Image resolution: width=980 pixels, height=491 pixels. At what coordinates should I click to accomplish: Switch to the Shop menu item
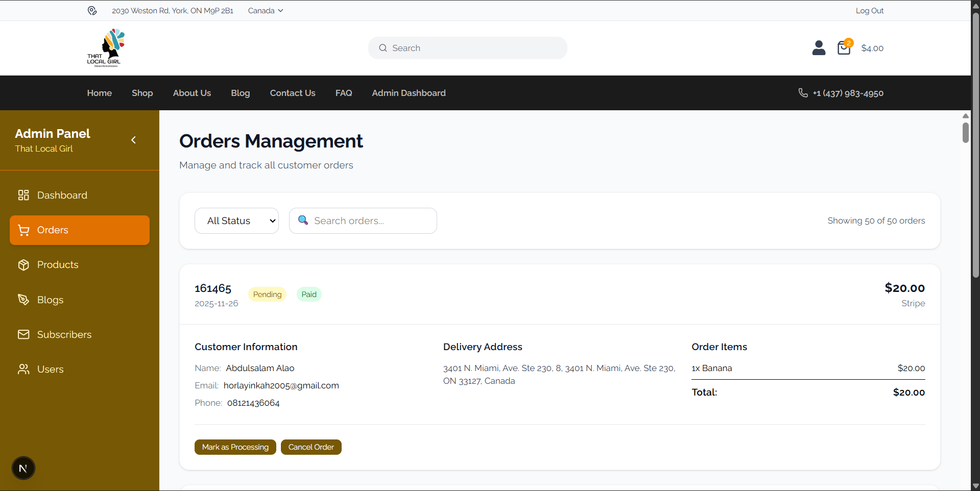[x=142, y=93]
